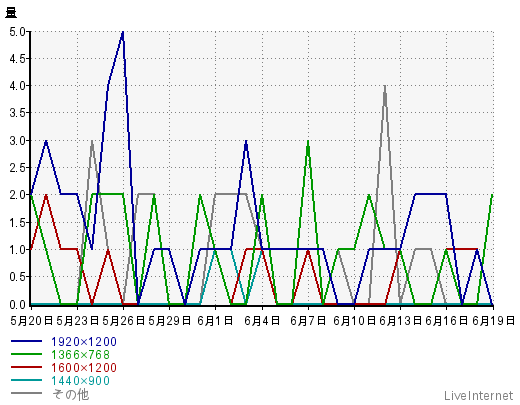Click the gray peak at 4.0 near 6月12日
The image size is (520, 405).
coord(385,87)
